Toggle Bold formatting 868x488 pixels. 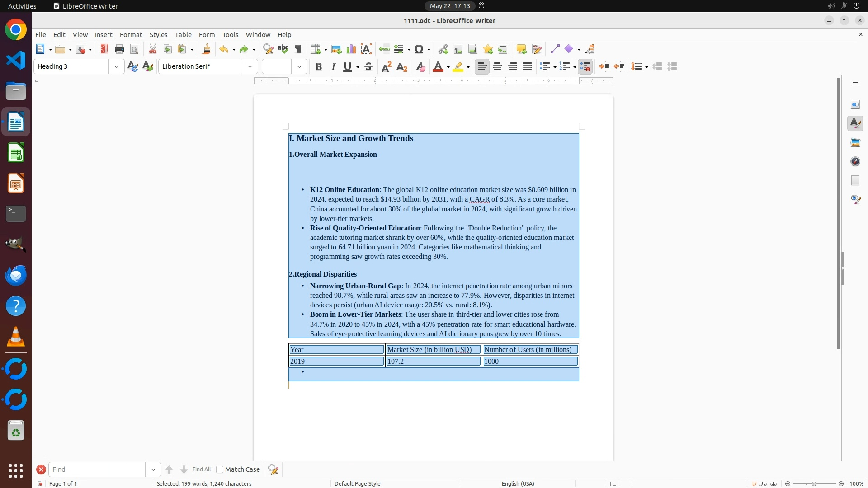[319, 67]
